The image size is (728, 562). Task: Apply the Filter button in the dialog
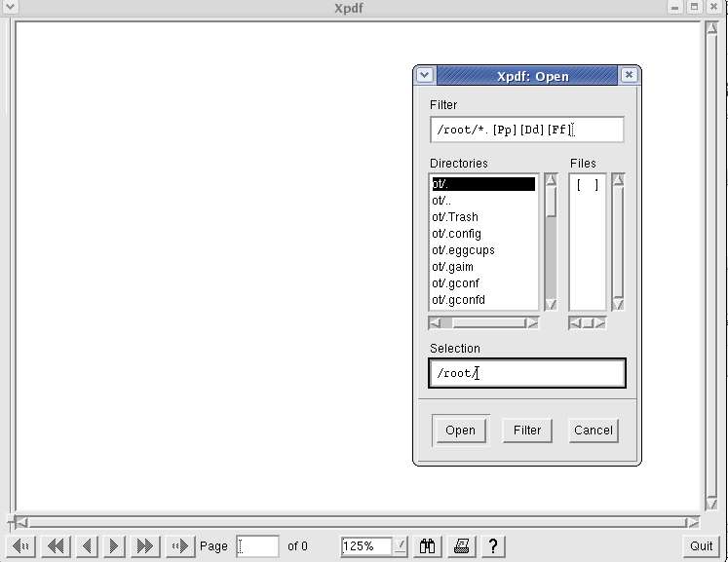click(527, 431)
